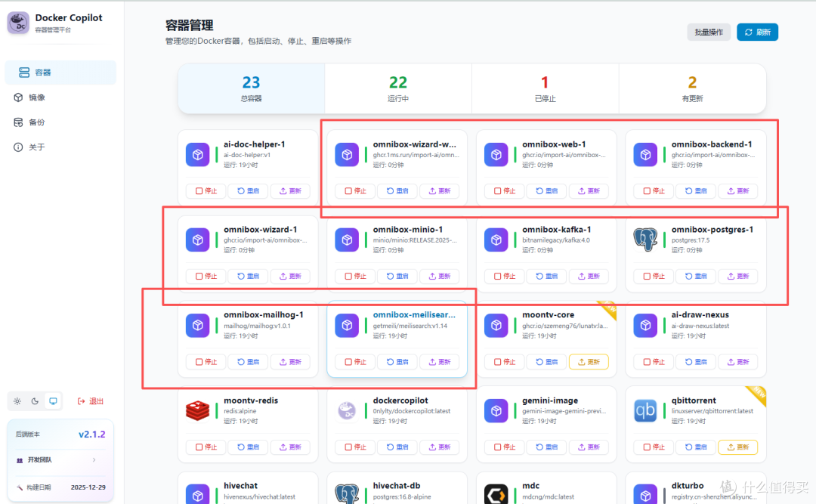Viewport: 816px width, 504px height.
Task: Click hivechat container cube icon
Action: tap(198, 495)
